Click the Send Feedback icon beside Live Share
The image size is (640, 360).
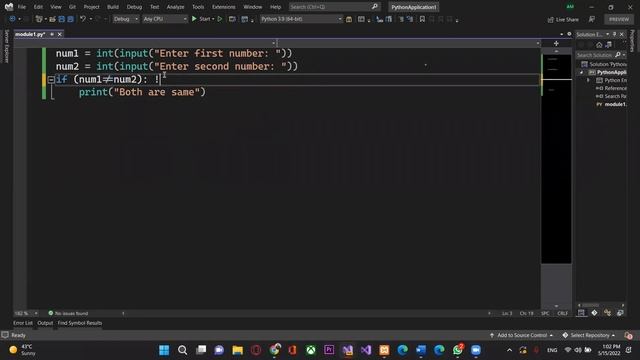tap(592, 19)
